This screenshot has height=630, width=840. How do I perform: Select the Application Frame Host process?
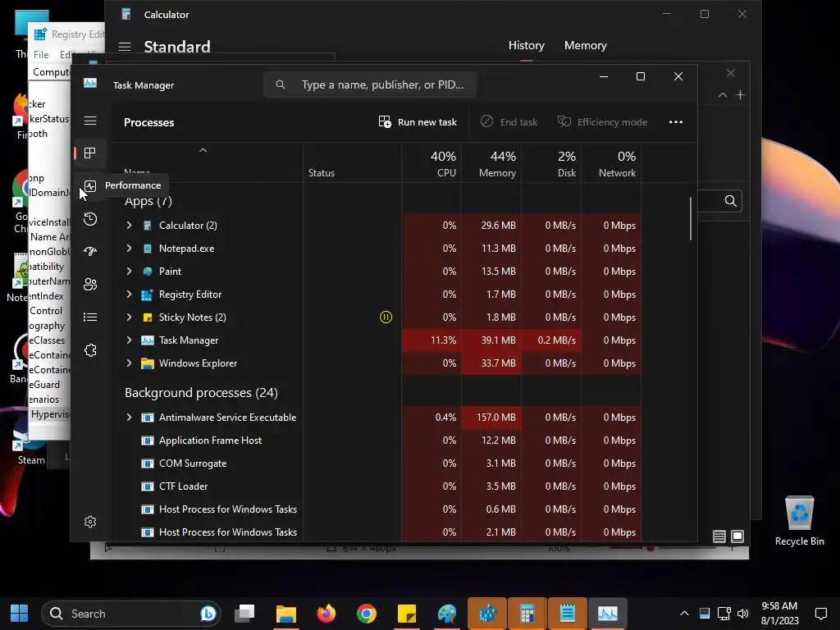click(x=377, y=441)
